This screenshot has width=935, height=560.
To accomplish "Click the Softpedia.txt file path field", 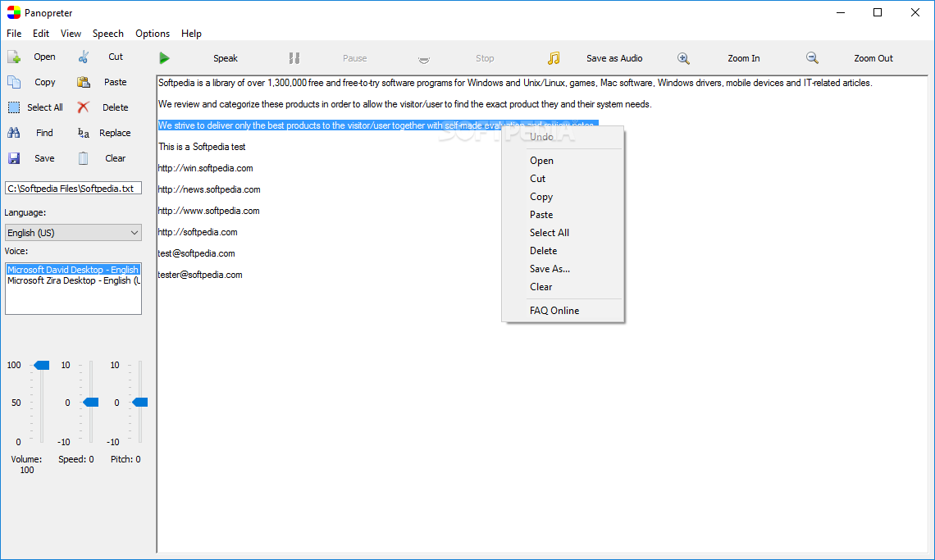I will pyautogui.click(x=73, y=189).
